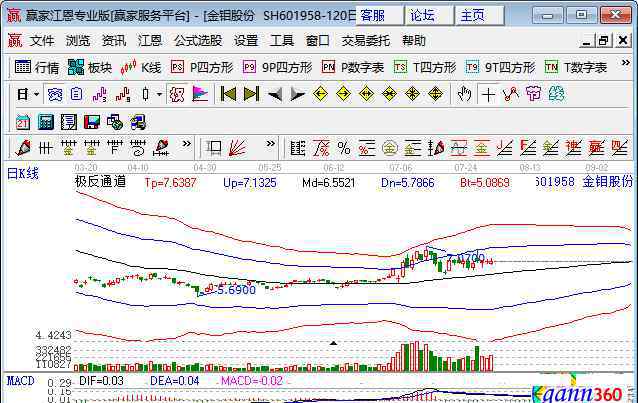Click yellow diamond horizontal-compress icon
Image resolution: width=638 pixels, height=403 pixels.
[x=389, y=94]
